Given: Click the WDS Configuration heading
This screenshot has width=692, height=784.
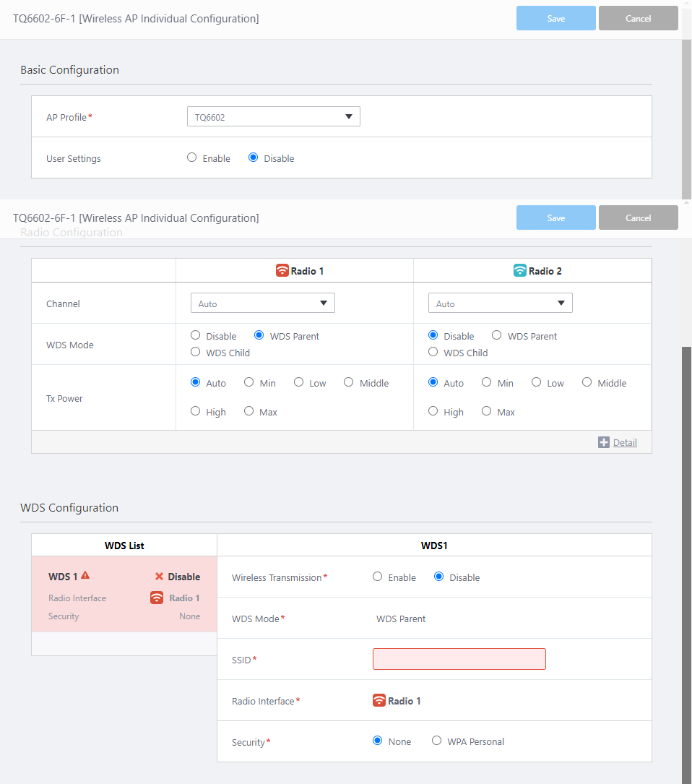Looking at the screenshot, I should 69,507.
